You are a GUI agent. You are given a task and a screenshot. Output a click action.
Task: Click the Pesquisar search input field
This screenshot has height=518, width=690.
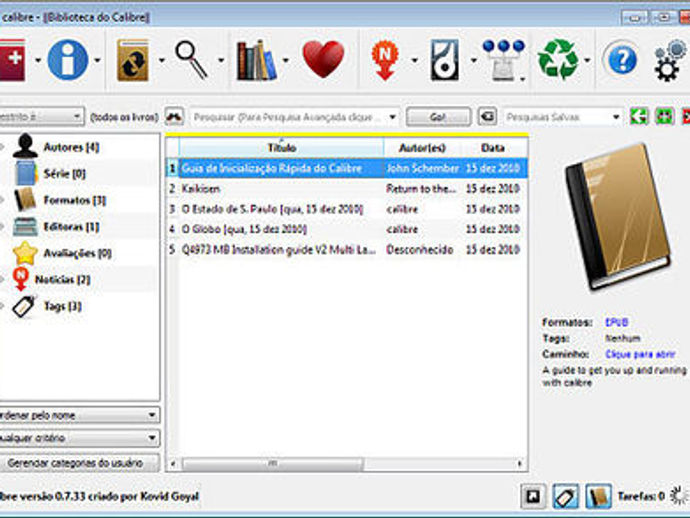tap(288, 117)
